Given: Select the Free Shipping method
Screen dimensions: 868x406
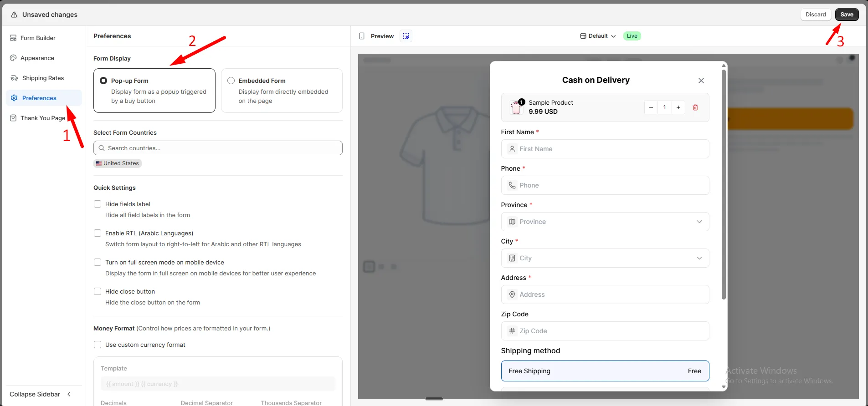Looking at the screenshot, I should click(605, 371).
